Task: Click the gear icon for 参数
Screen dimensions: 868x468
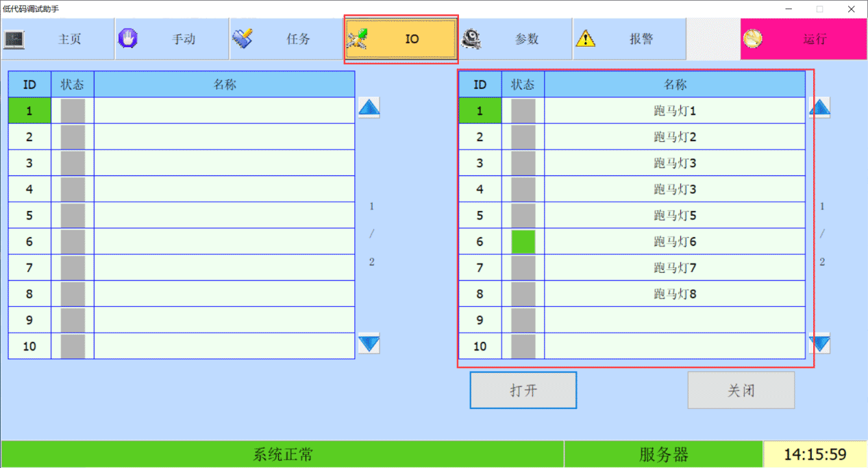Action: [x=470, y=39]
